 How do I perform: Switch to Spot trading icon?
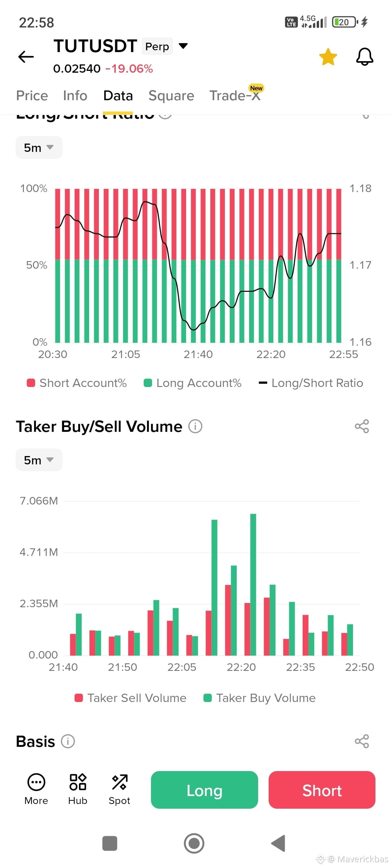[x=119, y=789]
